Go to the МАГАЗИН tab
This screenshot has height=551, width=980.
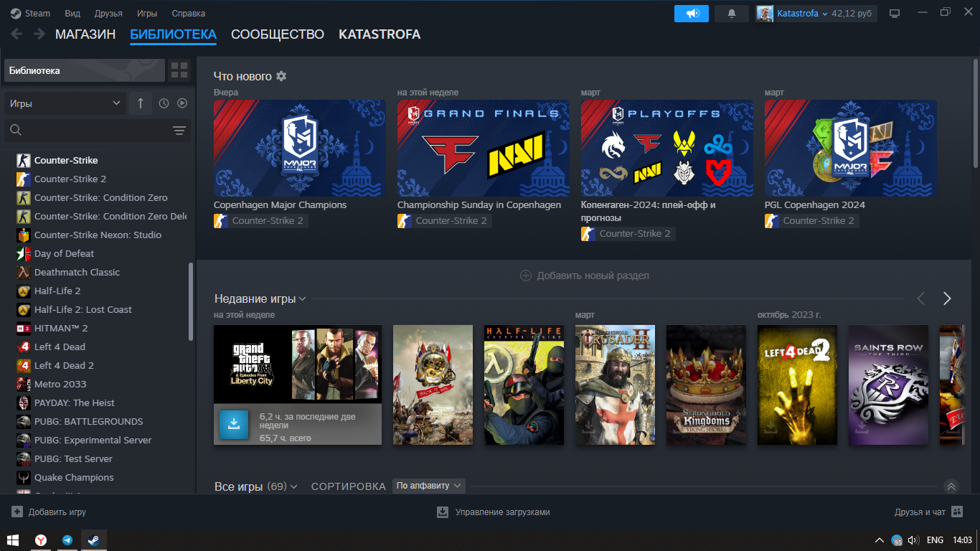pos(85,34)
